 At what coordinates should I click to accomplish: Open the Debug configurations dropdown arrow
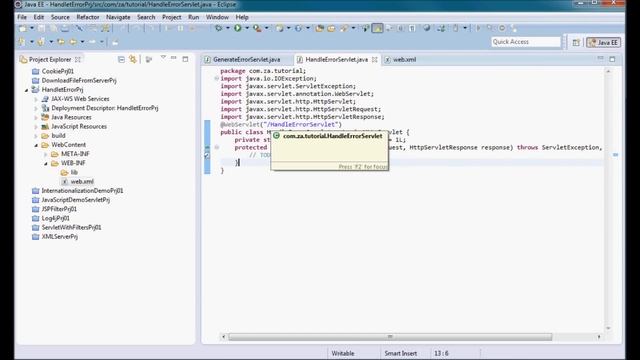tap(227, 28)
